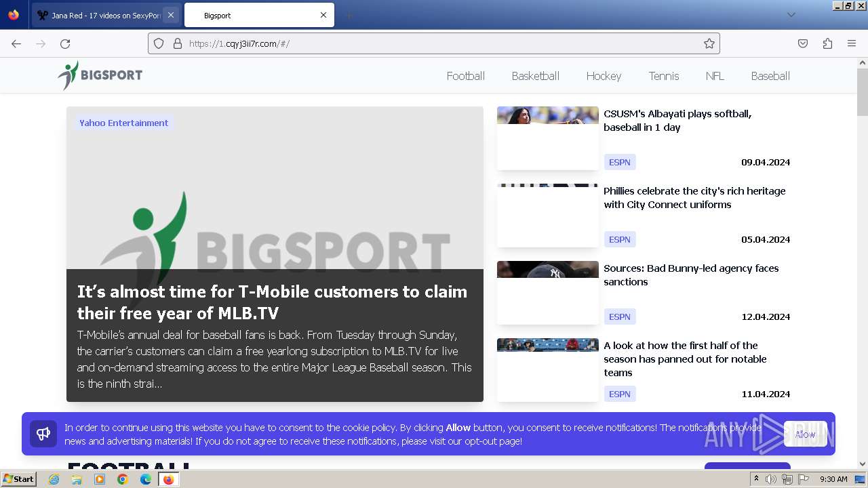Show hidden system tray icons

756,479
